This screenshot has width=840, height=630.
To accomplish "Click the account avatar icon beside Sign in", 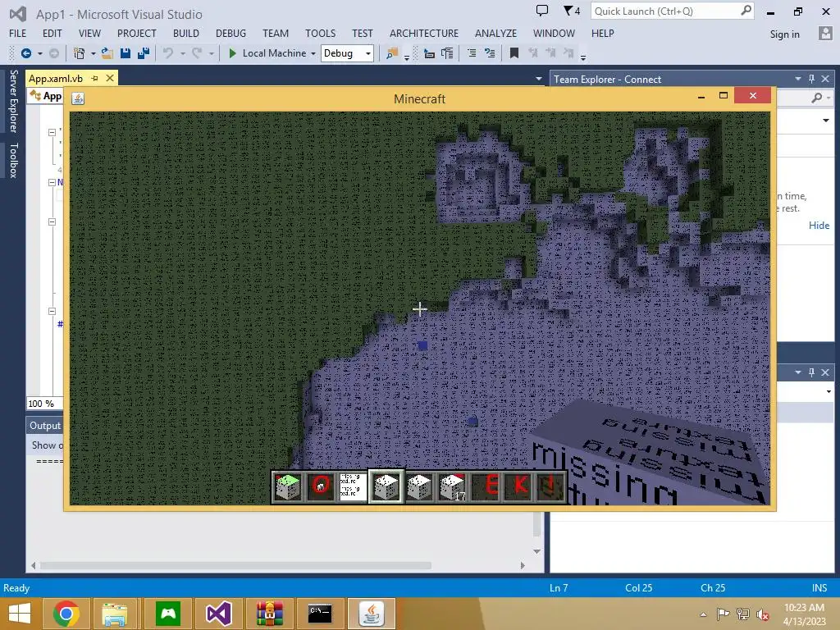I will tap(825, 33).
